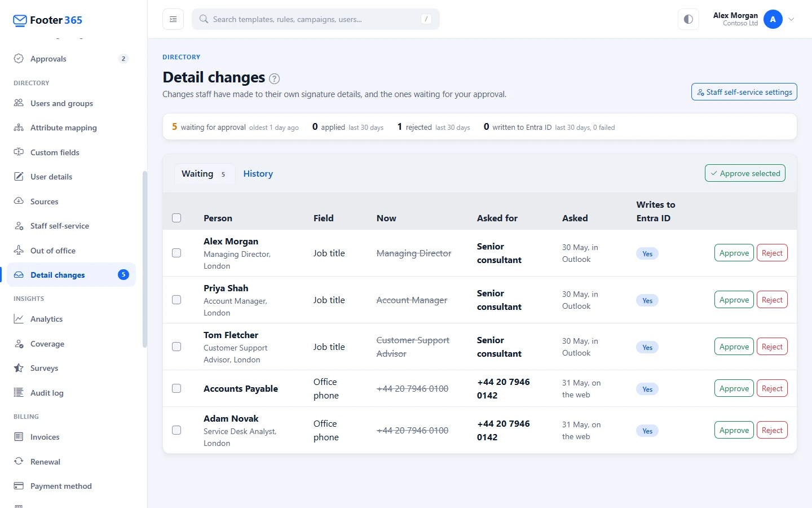Approve Alex Morgan's job title change

tap(734, 253)
